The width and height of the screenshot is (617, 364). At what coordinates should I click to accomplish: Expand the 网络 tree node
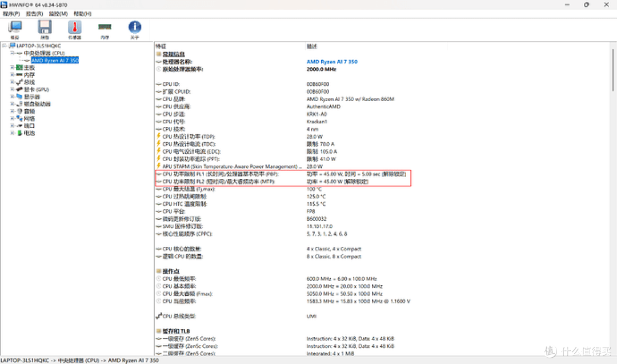pyautogui.click(x=12, y=118)
